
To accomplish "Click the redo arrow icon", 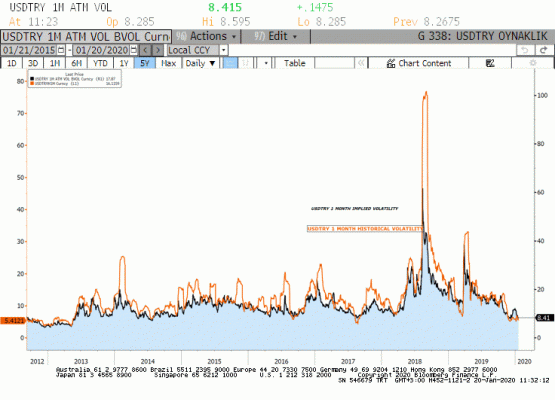I will [544, 50].
